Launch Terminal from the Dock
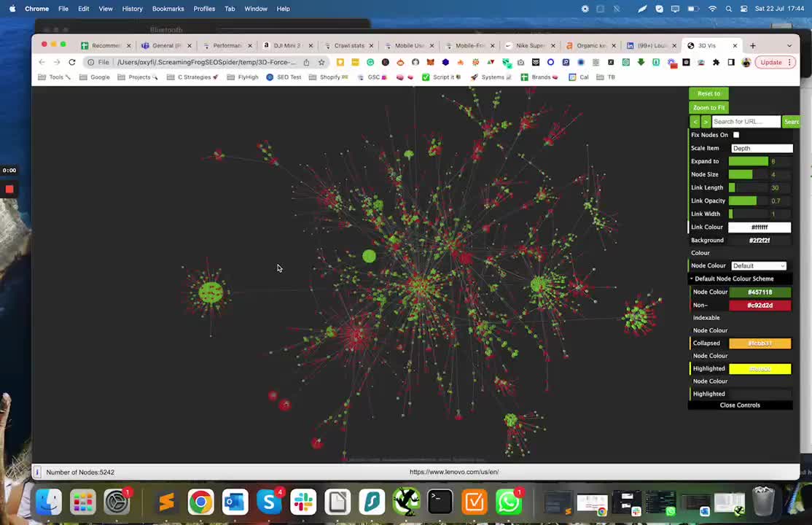 (x=440, y=502)
